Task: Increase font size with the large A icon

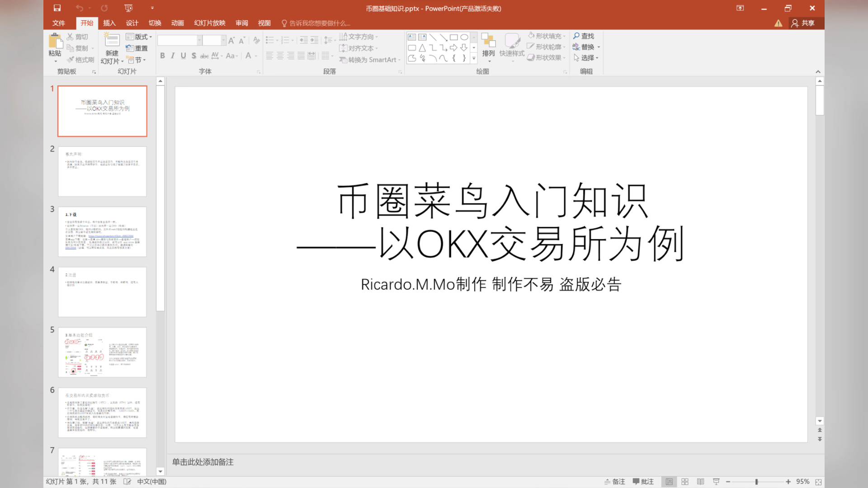Action: tap(231, 41)
